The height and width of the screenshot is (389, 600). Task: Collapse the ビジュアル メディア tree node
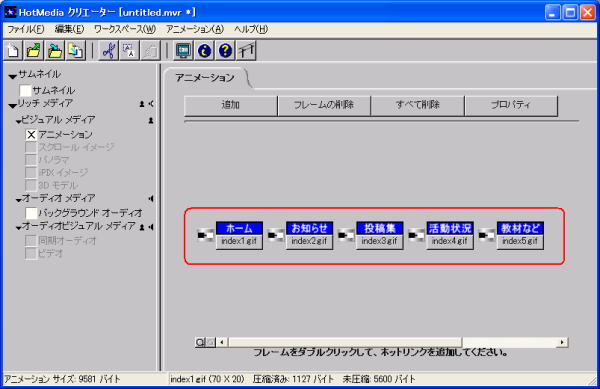coord(18,122)
